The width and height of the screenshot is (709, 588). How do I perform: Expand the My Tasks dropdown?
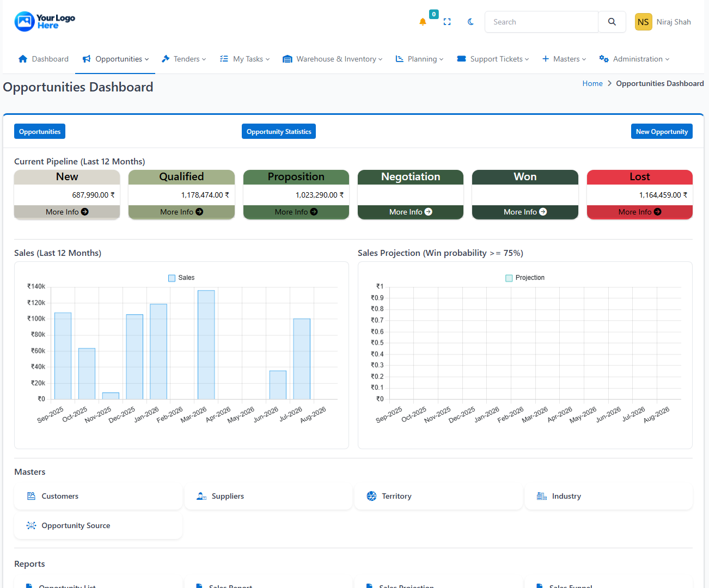[245, 59]
